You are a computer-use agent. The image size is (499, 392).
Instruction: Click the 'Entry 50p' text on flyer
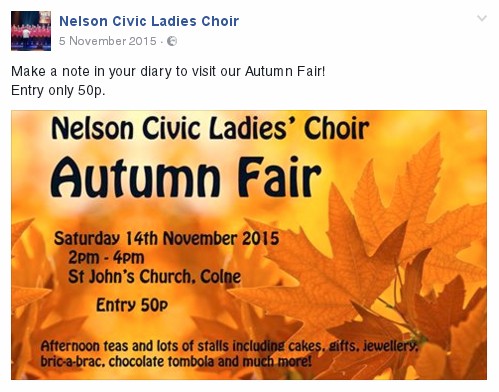(132, 305)
